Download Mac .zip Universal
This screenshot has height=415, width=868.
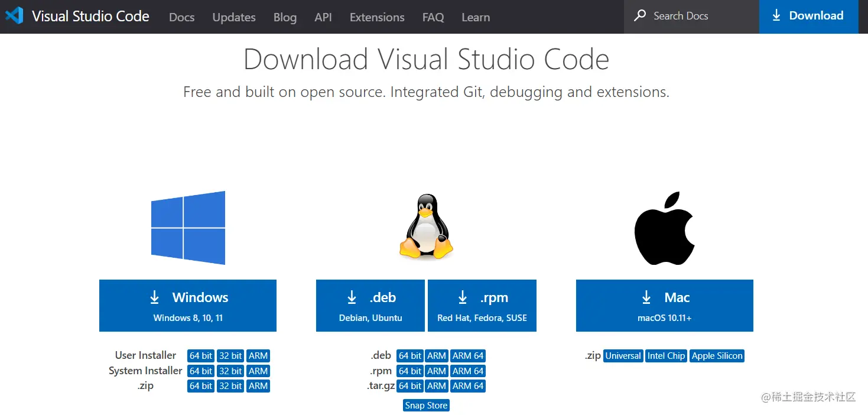tap(623, 356)
